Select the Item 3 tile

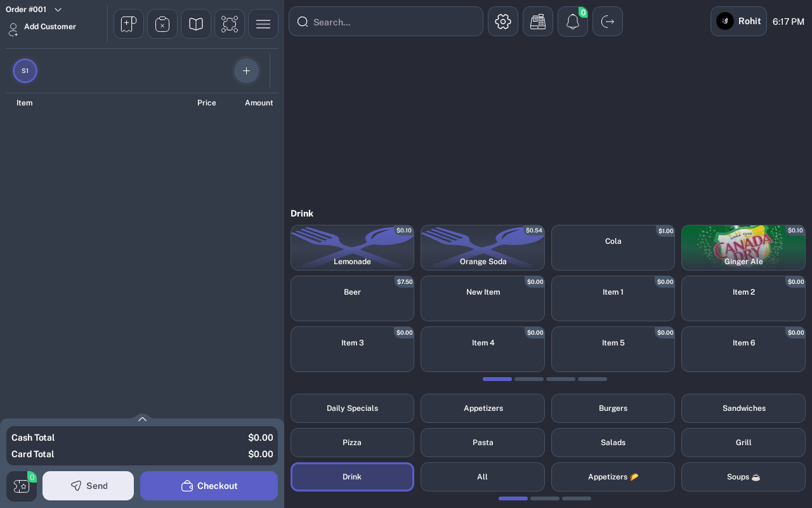pos(352,349)
